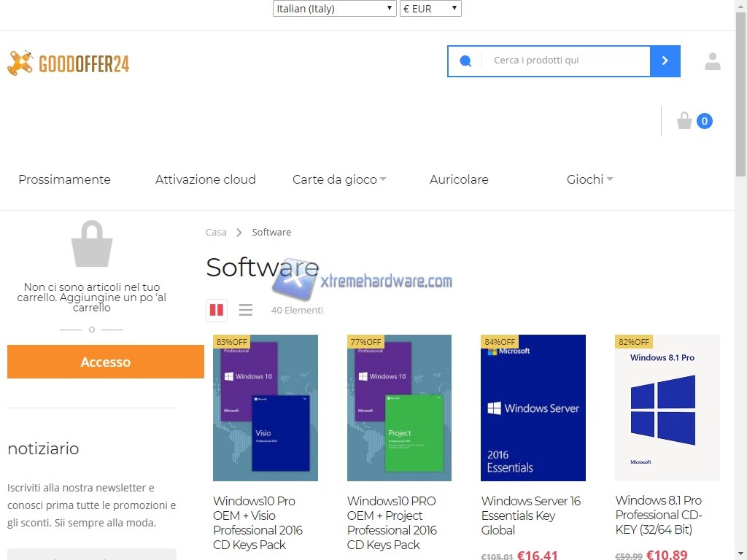Viewport: 747px width, 560px height.
Task: Click the large shopping bag icon in sidebar
Action: click(x=91, y=244)
